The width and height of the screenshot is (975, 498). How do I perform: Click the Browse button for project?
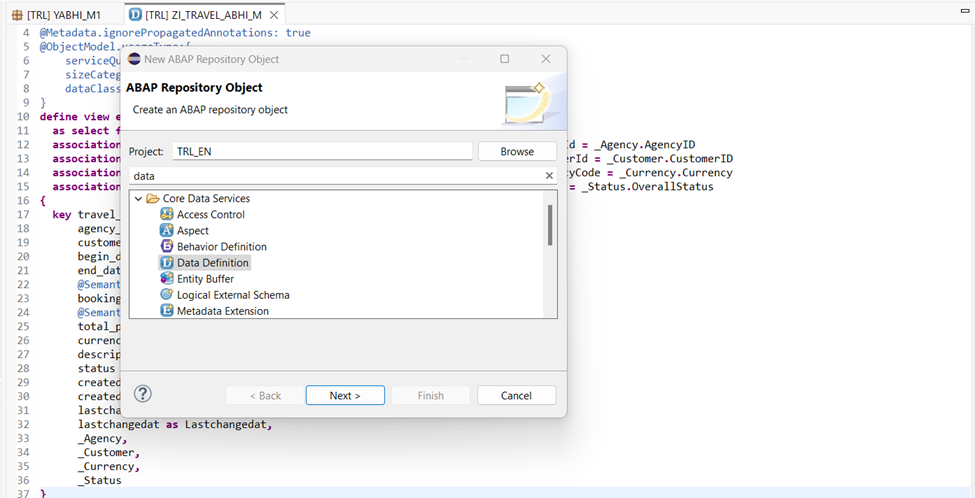[x=517, y=151]
